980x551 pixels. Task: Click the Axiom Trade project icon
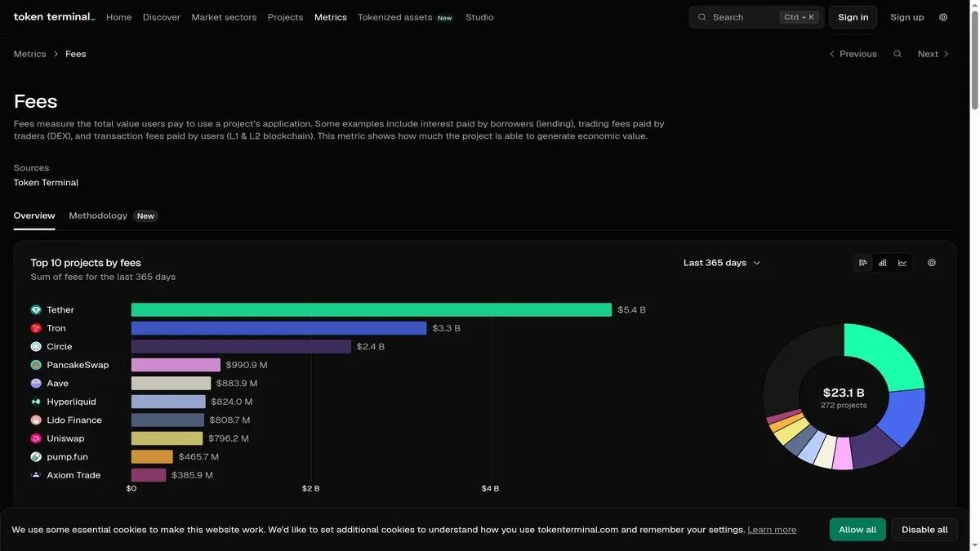36,475
